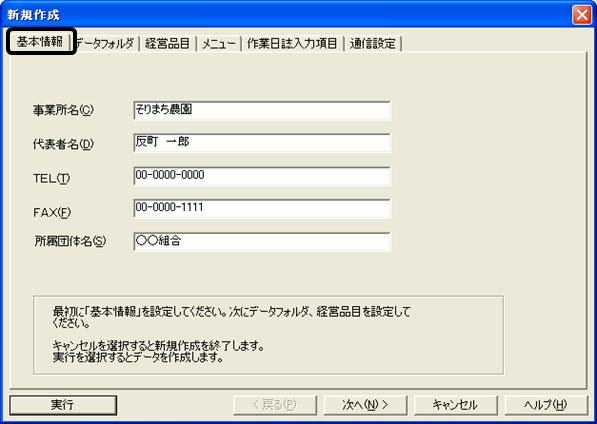Screen dimensions: 597x424
Task: Click the 次へ(N) > button
Action: pyautogui.click(x=365, y=405)
